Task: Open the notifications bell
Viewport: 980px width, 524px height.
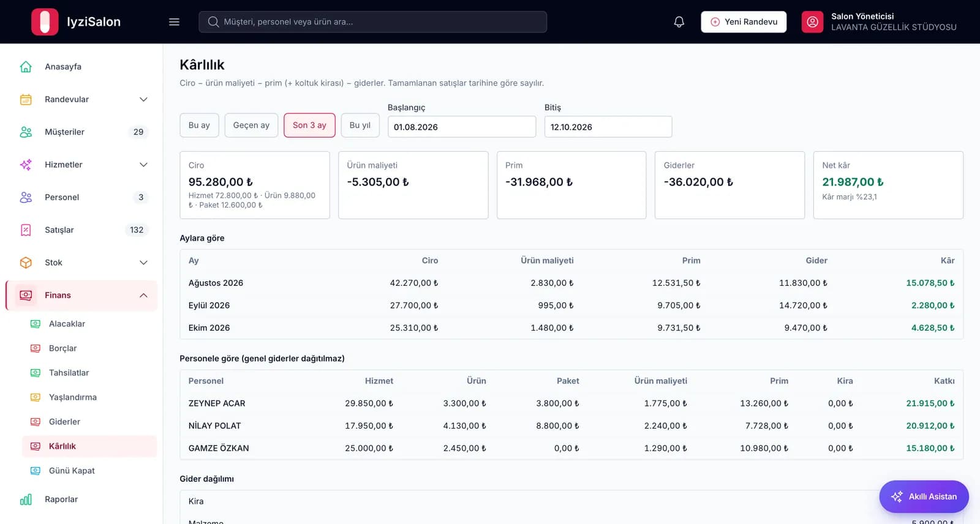Action: pyautogui.click(x=679, y=22)
